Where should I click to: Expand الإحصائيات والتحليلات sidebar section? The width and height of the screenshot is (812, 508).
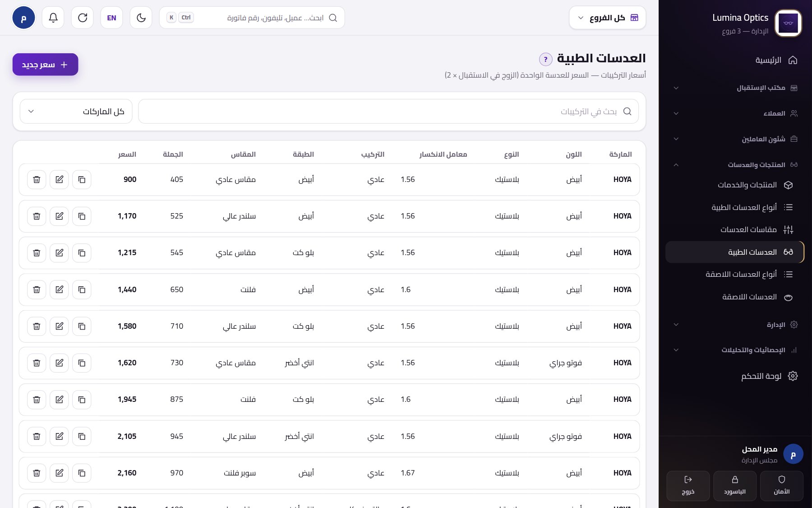pyautogui.click(x=735, y=350)
